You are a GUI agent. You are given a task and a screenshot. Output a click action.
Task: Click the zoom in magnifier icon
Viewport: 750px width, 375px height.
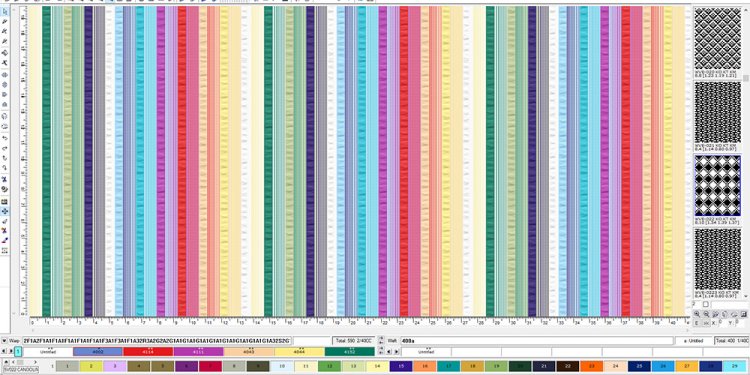click(697, 314)
